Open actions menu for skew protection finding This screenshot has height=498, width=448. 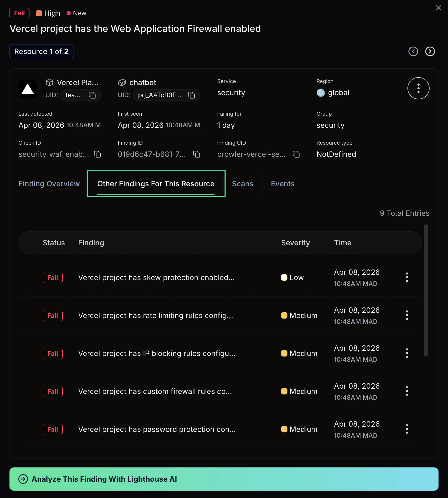pos(407,277)
